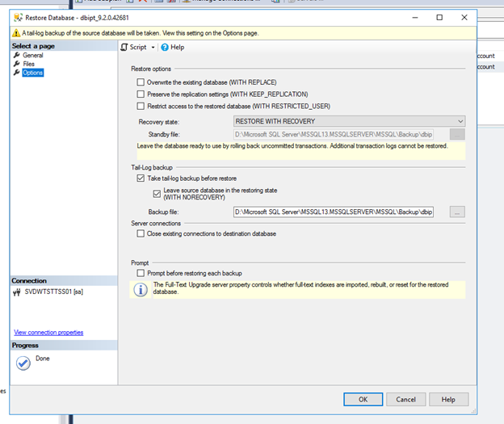Enable Preserve the replication settings checkbox
Screen dimensions: 504x424
(x=141, y=94)
